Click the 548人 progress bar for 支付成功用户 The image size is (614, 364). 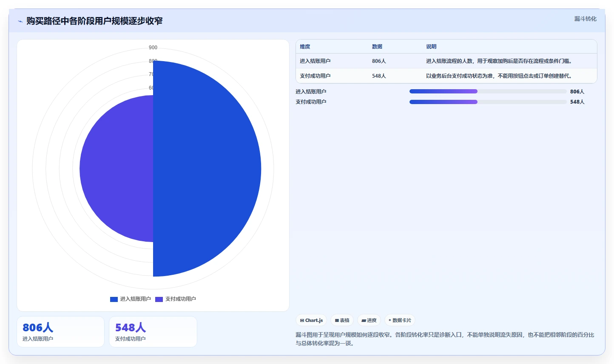(x=488, y=102)
